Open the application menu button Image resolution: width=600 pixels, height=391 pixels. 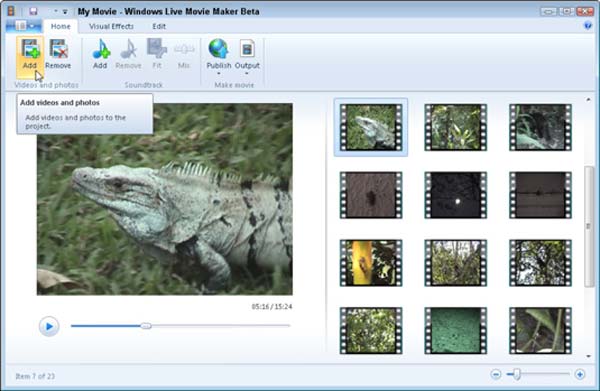24,26
